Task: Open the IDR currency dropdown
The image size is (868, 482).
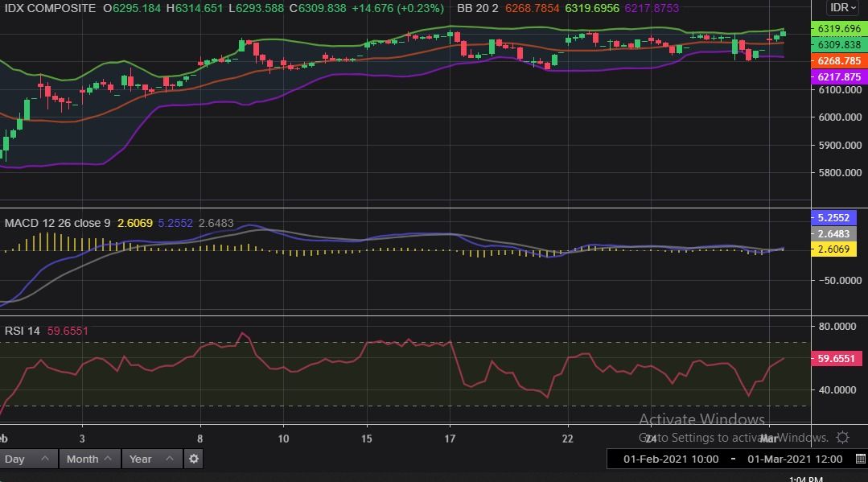Action: [x=842, y=8]
